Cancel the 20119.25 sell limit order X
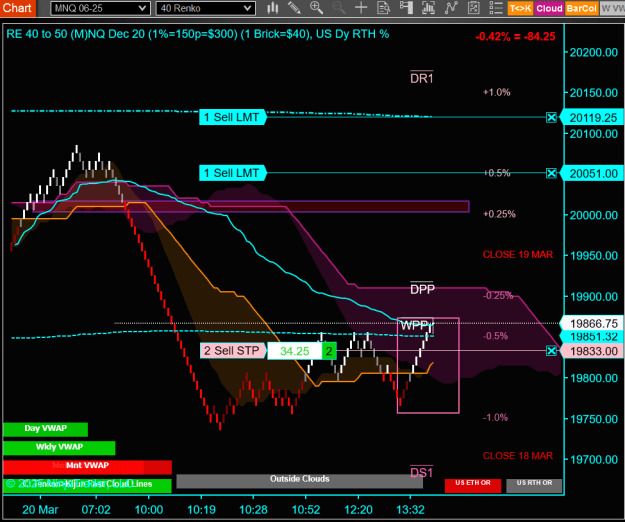This screenshot has height=522, width=625. click(x=551, y=117)
